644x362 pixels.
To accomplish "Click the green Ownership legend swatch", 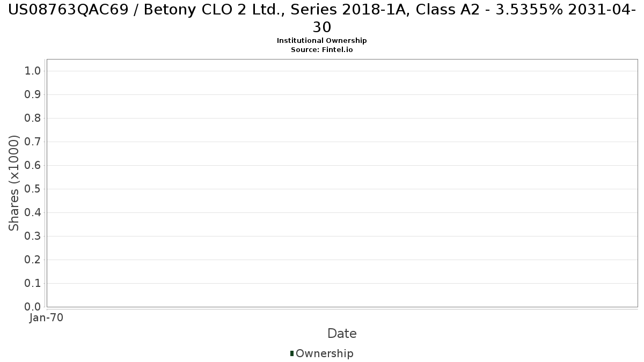I will coord(292,353).
